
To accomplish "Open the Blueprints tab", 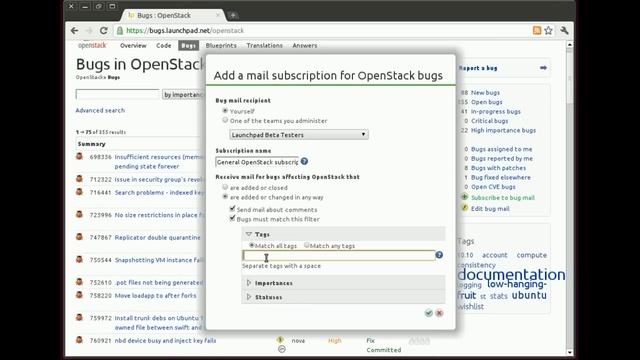I will click(221, 45).
